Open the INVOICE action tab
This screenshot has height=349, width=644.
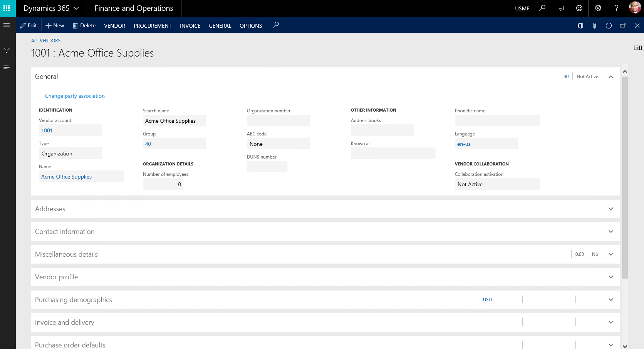[190, 26]
